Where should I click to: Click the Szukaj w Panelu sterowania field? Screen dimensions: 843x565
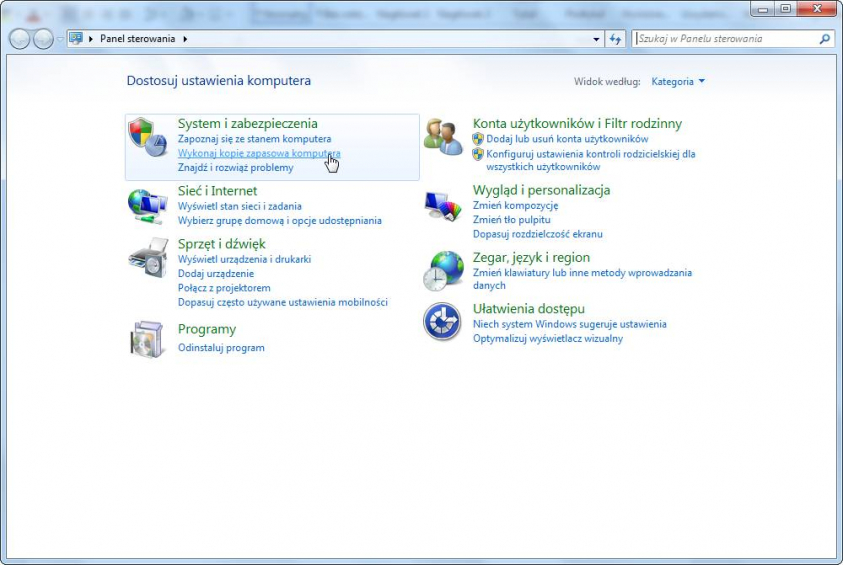pyautogui.click(x=725, y=39)
